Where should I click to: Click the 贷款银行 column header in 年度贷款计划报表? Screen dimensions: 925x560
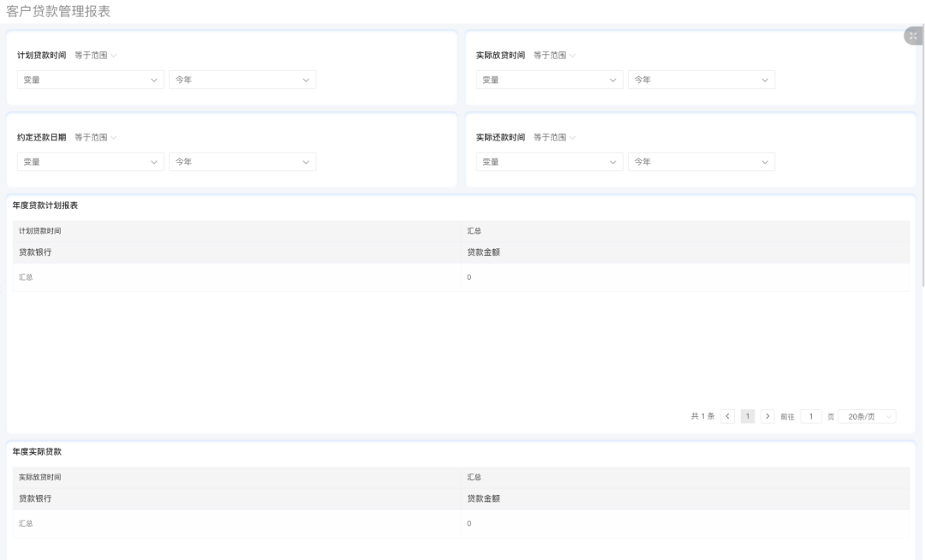[x=41, y=252]
